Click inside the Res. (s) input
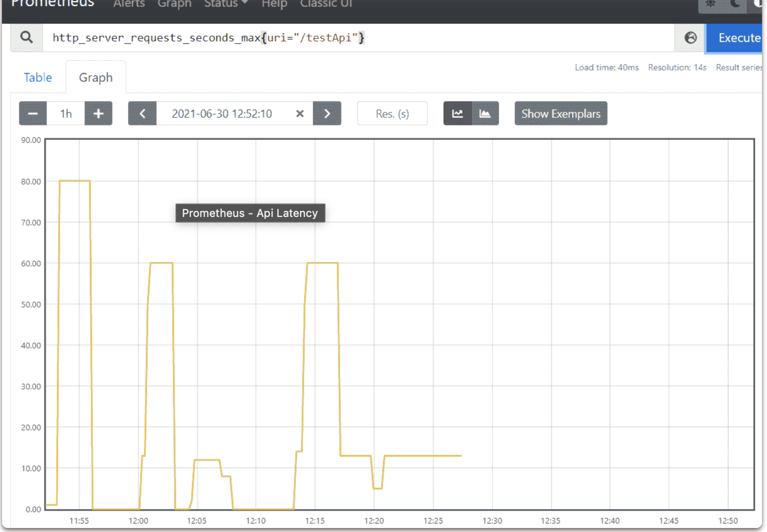This screenshot has height=532, width=767. click(392, 113)
